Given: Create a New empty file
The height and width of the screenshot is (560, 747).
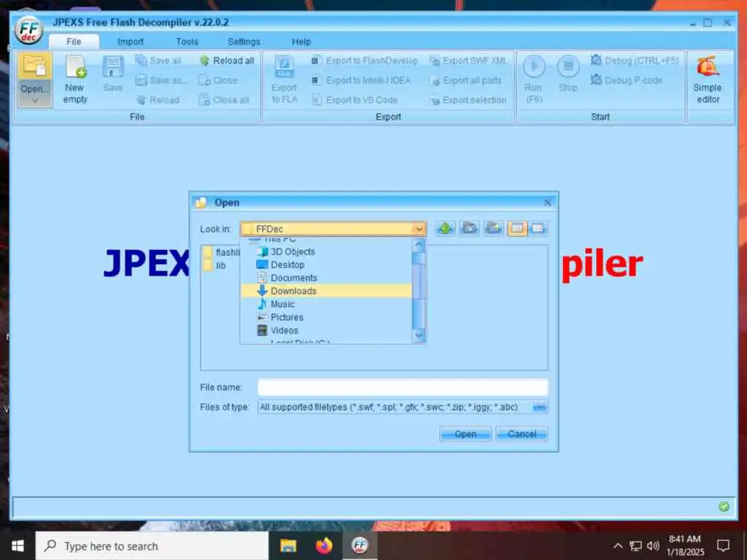Looking at the screenshot, I should click(75, 79).
